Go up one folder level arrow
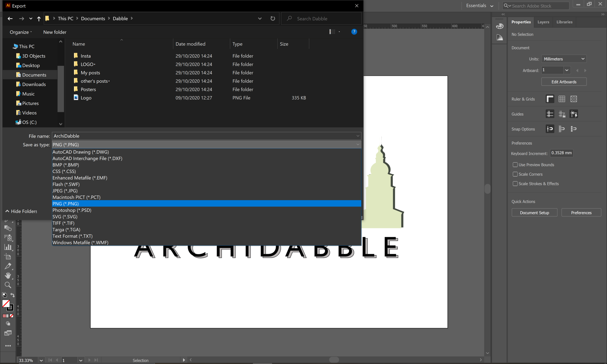 coord(39,19)
